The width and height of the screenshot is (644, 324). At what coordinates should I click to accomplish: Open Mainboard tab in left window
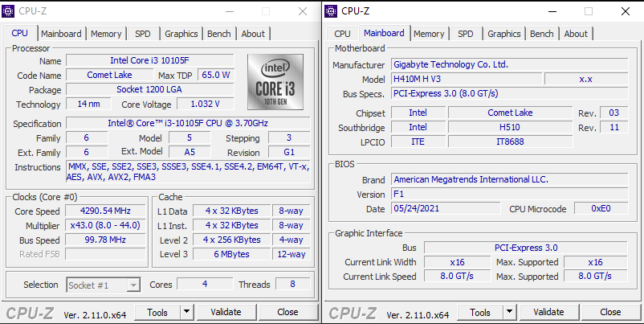click(x=61, y=34)
